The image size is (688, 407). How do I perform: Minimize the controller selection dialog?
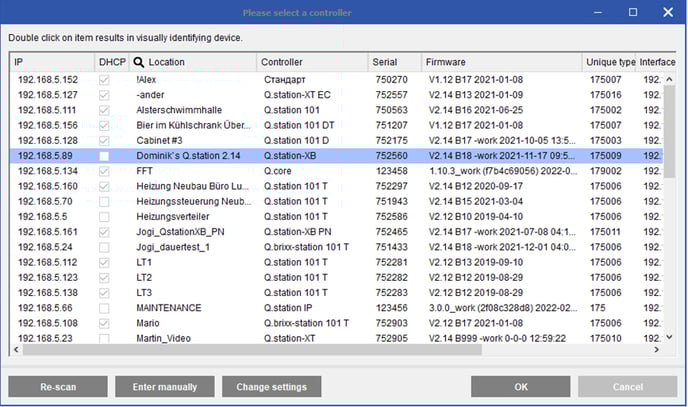597,13
